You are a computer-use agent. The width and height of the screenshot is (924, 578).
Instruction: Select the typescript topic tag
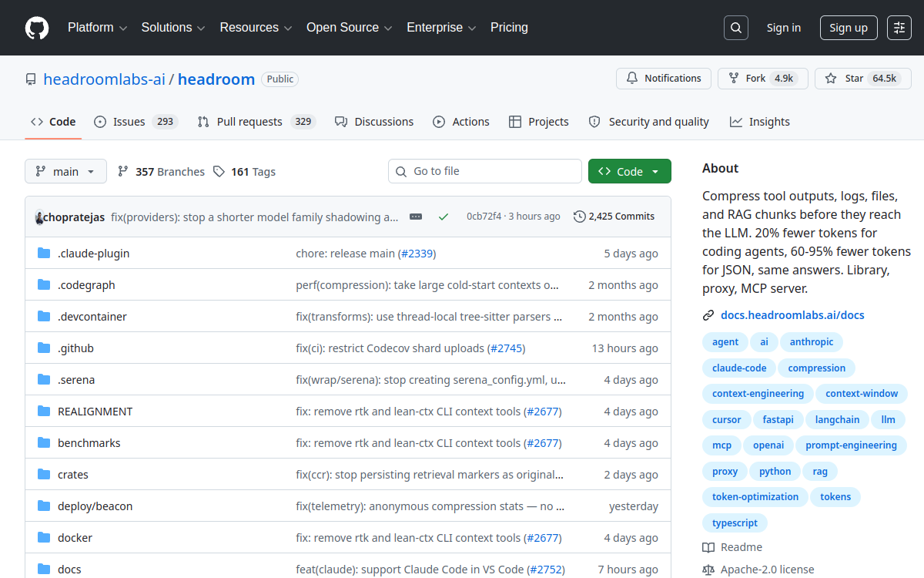click(x=735, y=523)
